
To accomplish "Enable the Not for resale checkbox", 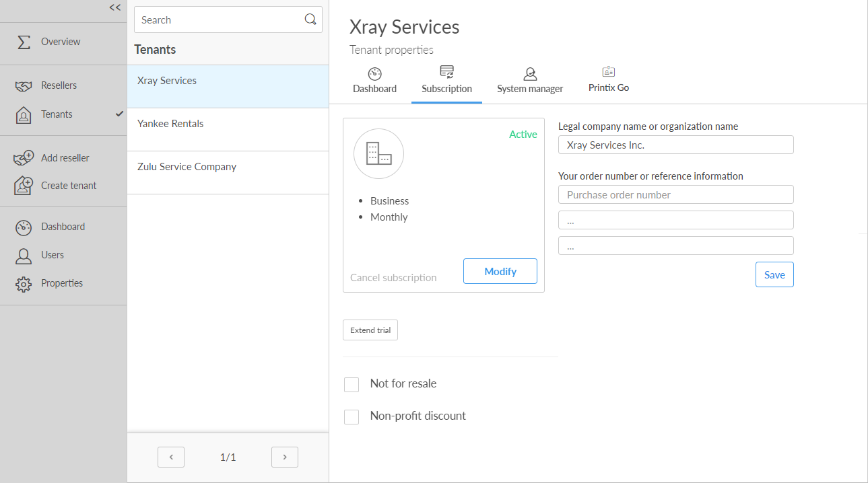I will click(352, 384).
